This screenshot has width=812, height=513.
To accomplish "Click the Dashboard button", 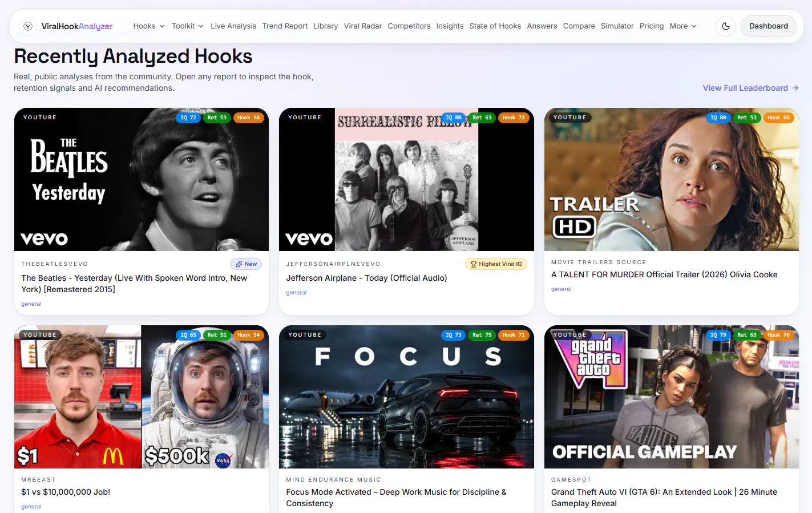I will 769,26.
